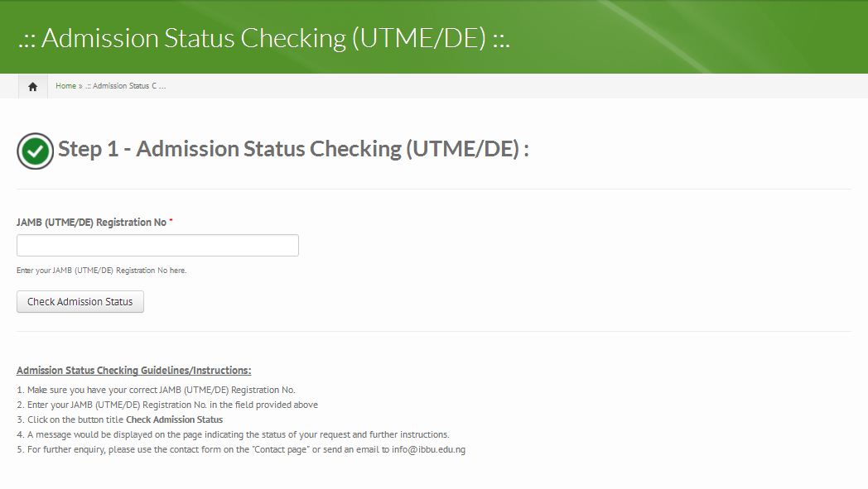This screenshot has width=868, height=489.
Task: Open the Home breadcrumb link
Action: (x=65, y=86)
